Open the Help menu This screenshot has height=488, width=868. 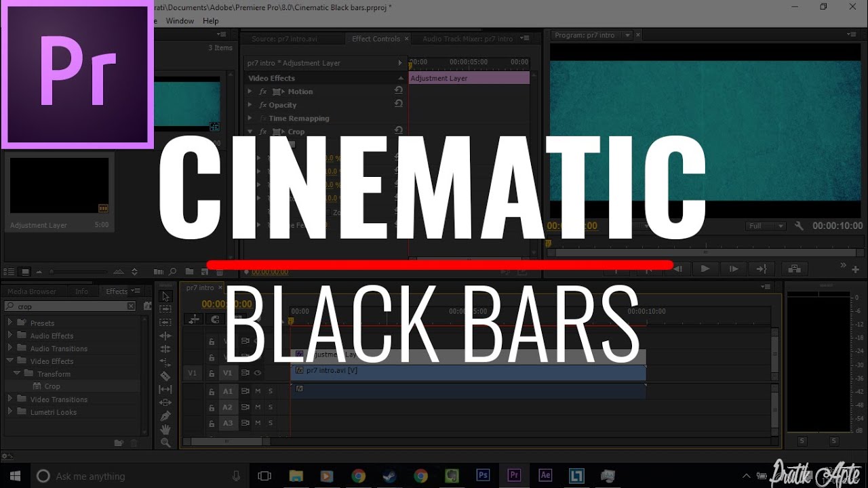pos(211,21)
